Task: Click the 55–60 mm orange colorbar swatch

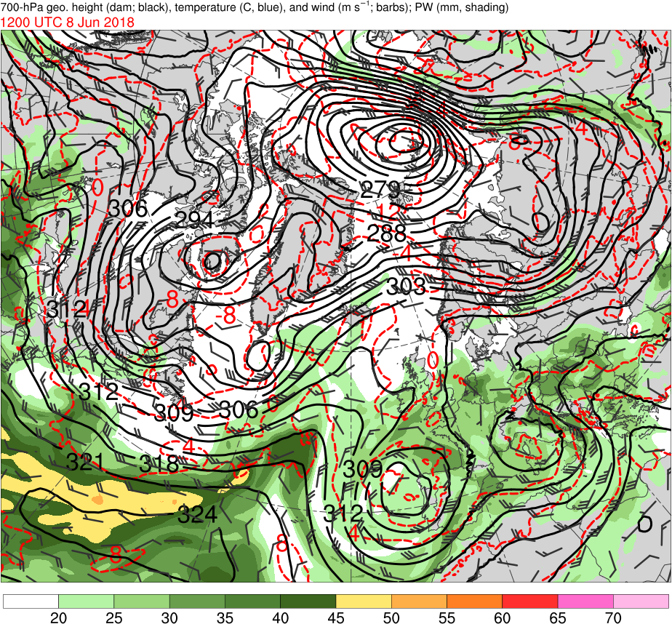Action: pos(474,601)
